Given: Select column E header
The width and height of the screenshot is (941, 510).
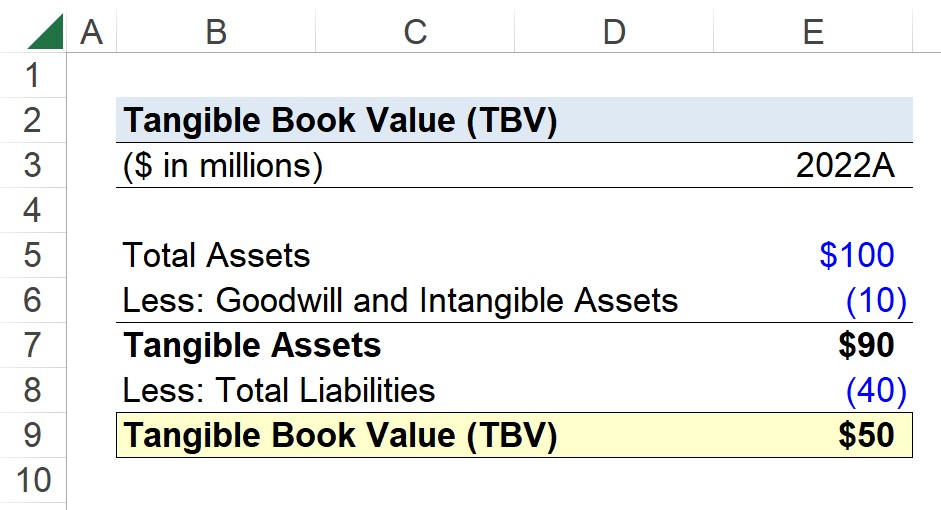Looking at the screenshot, I should 813,32.
